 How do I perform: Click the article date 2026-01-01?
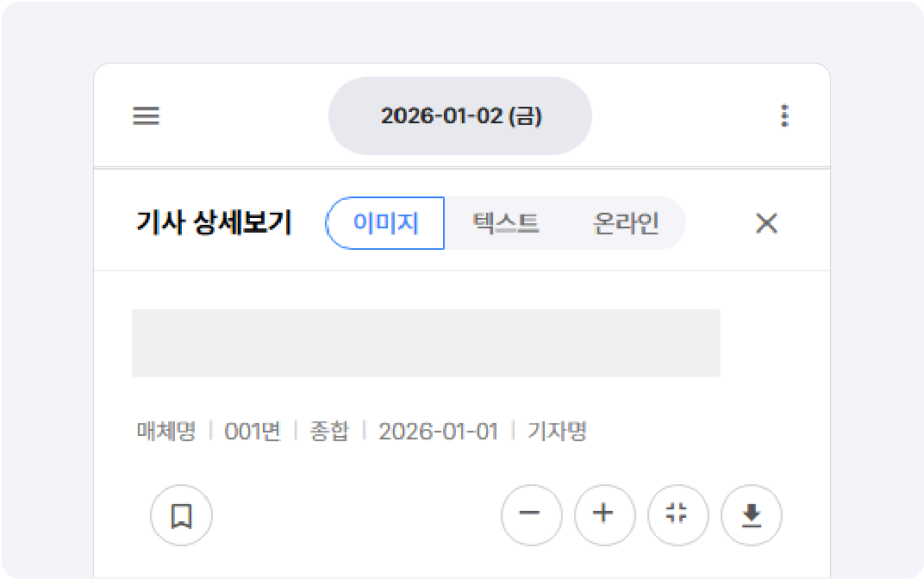click(x=440, y=431)
